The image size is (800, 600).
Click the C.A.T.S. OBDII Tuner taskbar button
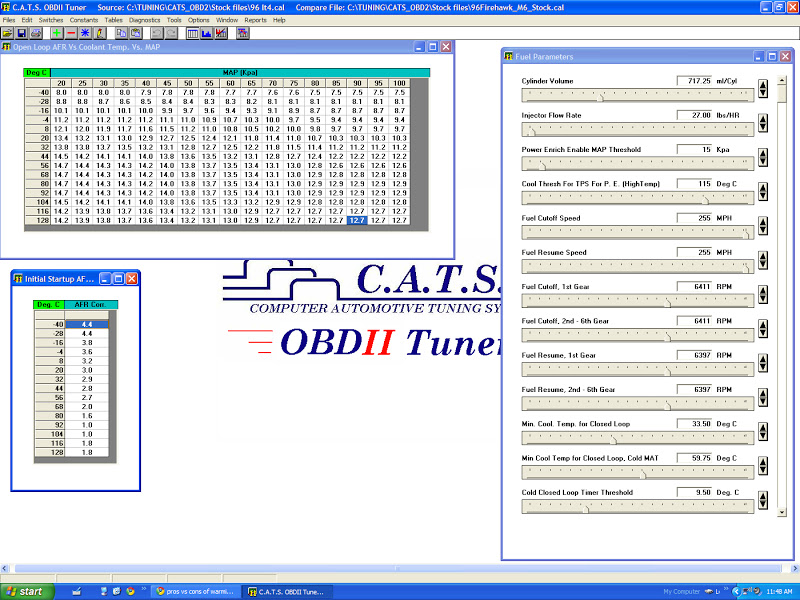286,592
